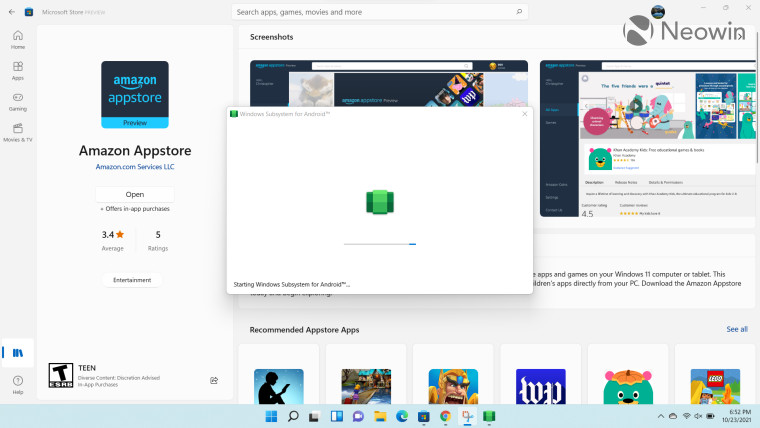Open taskbar Search
Screen dimensions: 760x428
[293, 416]
